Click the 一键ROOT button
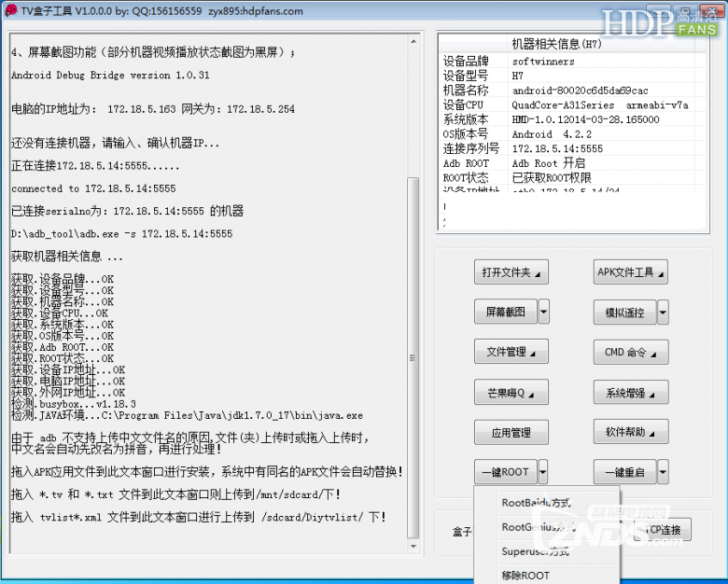 [506, 472]
